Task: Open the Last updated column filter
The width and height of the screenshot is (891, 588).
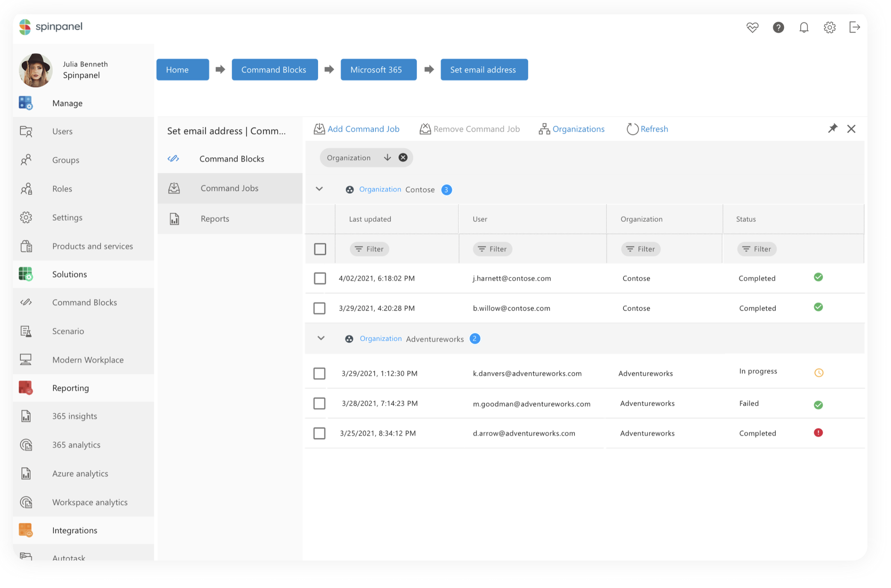Action: point(369,249)
